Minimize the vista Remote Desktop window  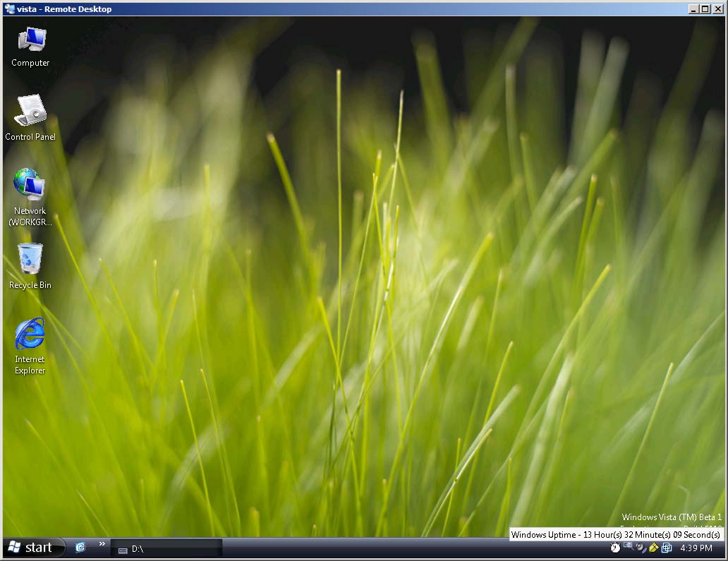[x=693, y=9]
